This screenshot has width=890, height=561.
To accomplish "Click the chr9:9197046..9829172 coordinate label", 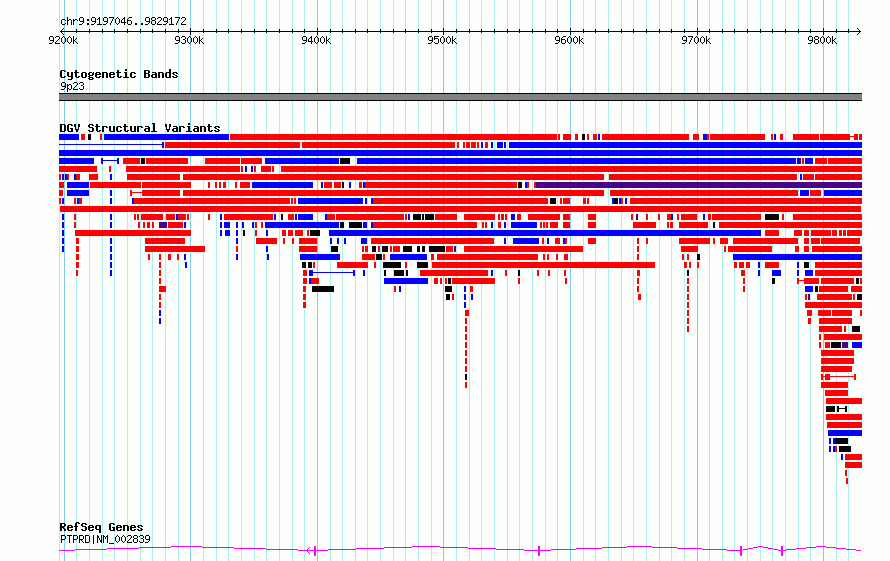I will coord(123,21).
